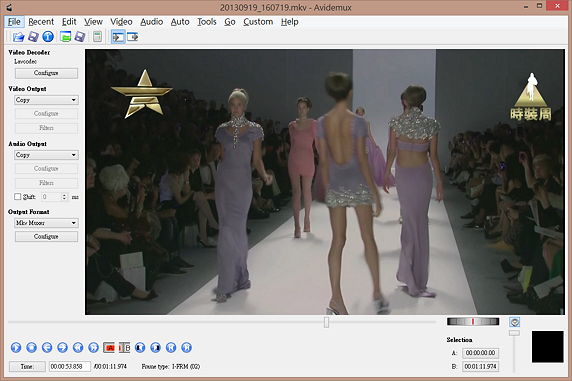This screenshot has height=381, width=572.
Task: Click the Selection A time field
Action: (x=480, y=353)
